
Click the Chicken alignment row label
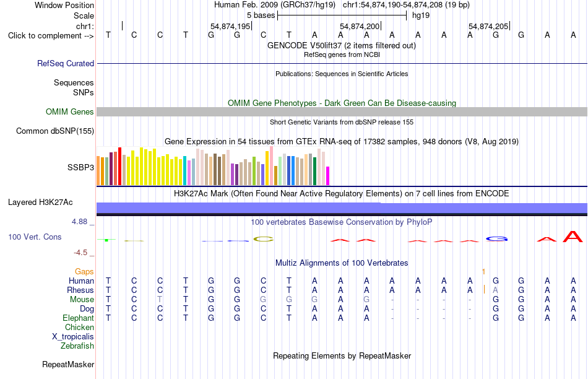coord(79,327)
